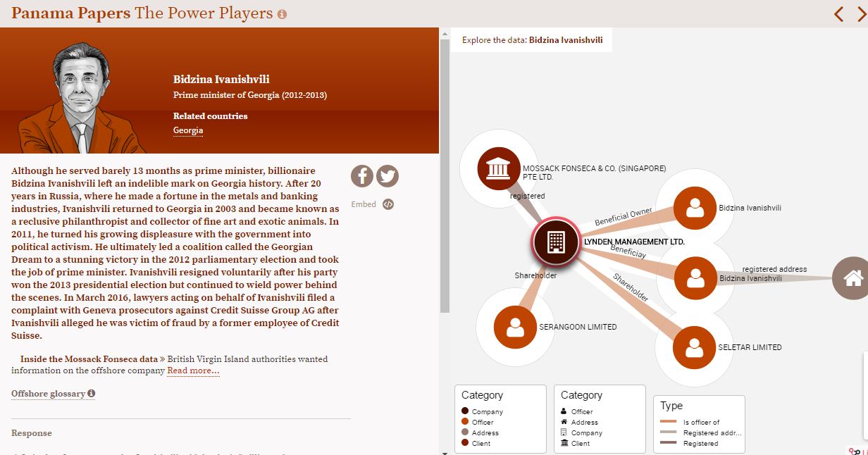Click the 'LYNDEN MANAGEMENT LTD.' node label
Screen dimensions: 868x455
[634, 242]
